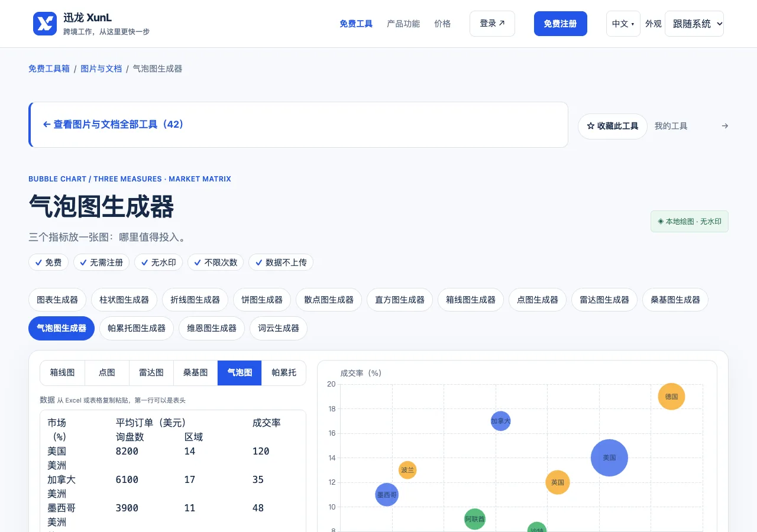Select the 气泡图生成器 chip
This screenshot has height=532, width=757.
pos(62,328)
